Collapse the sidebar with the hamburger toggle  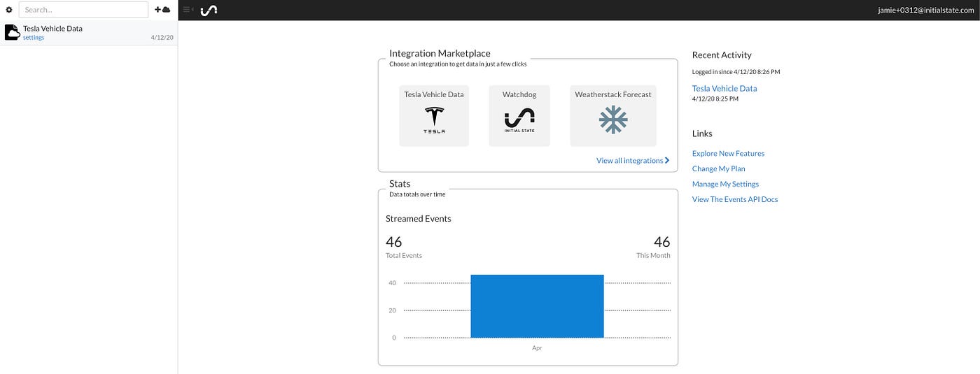(x=187, y=10)
